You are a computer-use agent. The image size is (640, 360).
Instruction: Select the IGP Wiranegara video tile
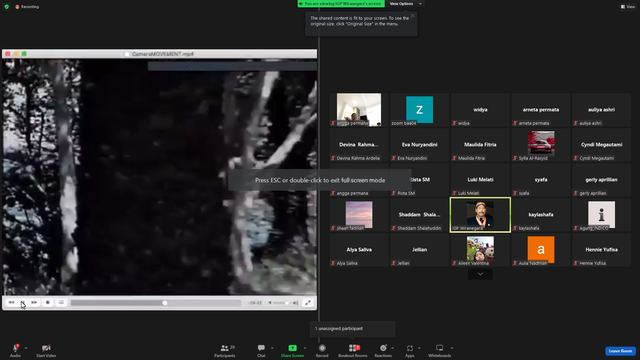(480, 215)
